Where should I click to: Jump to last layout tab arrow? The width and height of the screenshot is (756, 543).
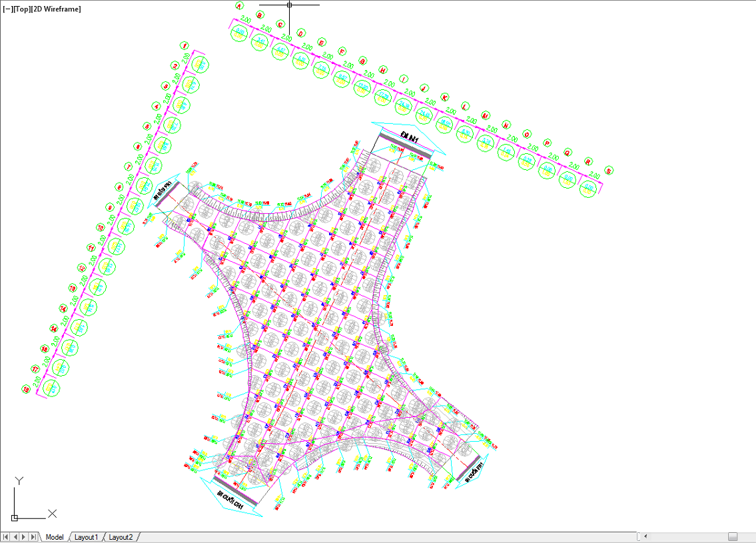[34, 537]
